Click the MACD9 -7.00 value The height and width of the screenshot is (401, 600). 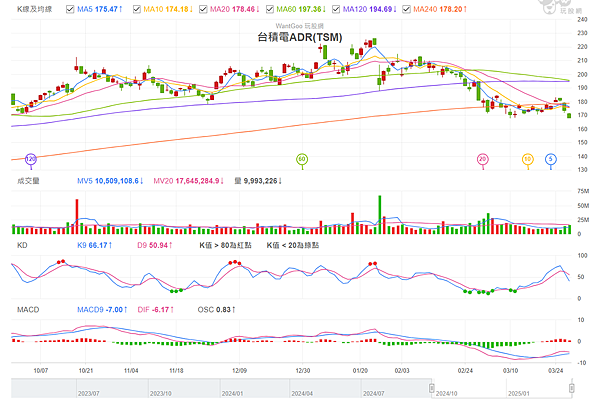tap(102, 310)
